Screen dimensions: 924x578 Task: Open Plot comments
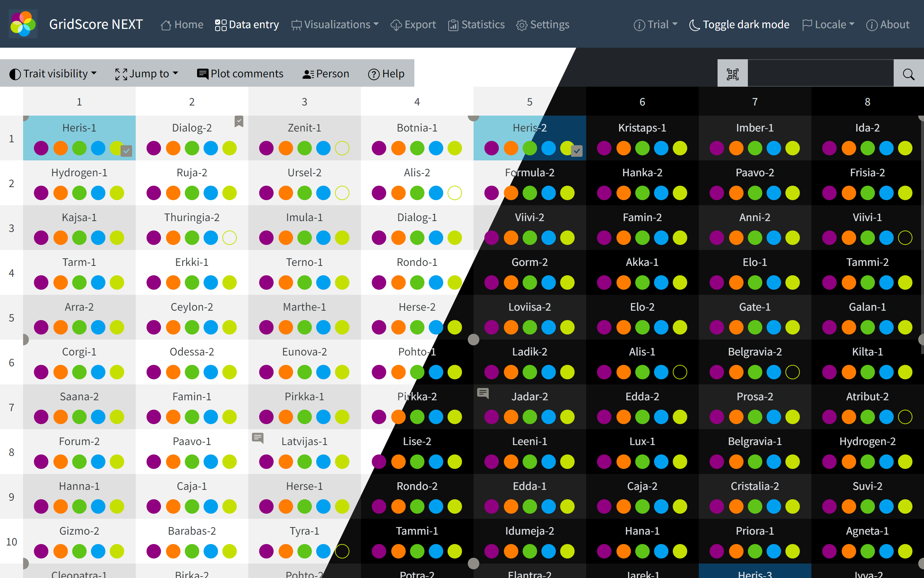click(240, 74)
